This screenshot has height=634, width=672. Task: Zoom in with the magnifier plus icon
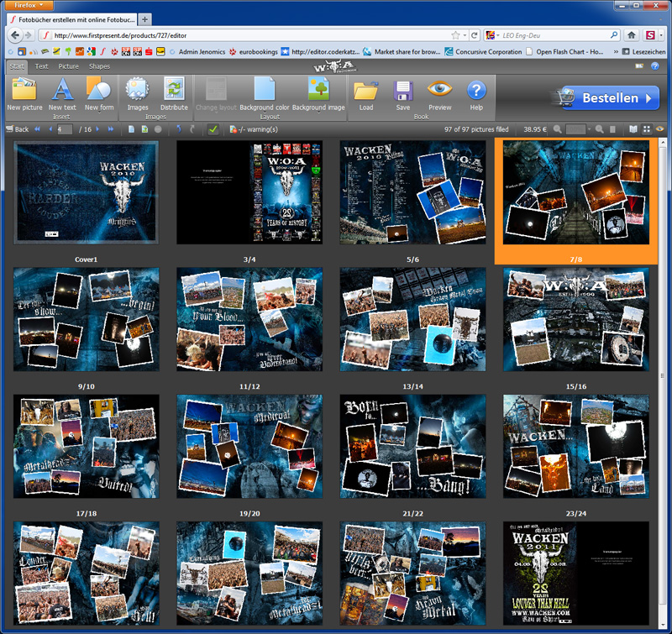point(600,129)
